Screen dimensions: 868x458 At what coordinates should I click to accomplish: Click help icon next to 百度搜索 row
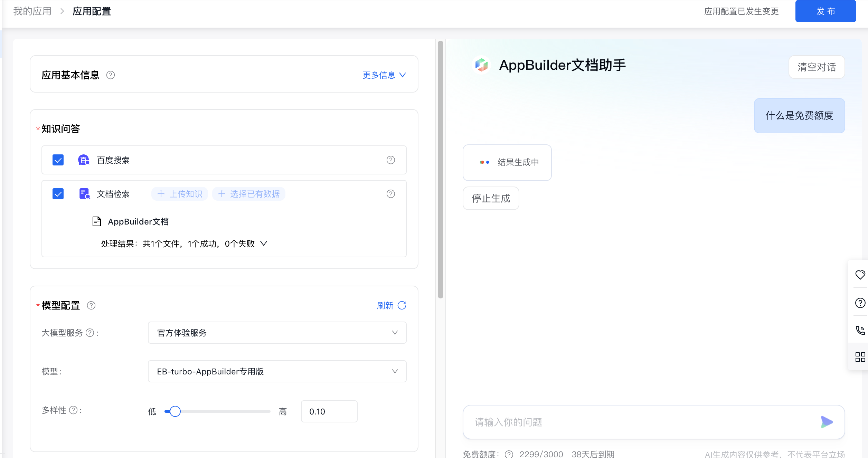[x=390, y=160]
